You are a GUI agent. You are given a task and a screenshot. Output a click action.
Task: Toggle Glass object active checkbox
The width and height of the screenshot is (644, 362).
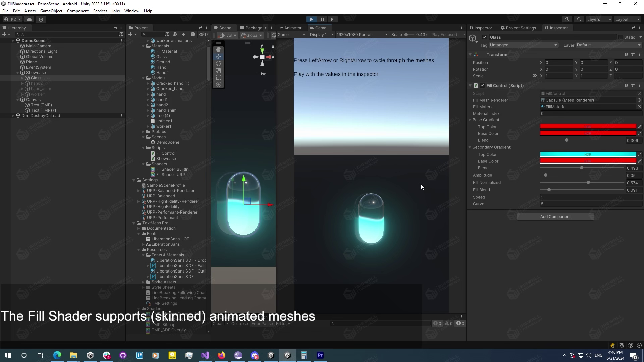tap(485, 37)
